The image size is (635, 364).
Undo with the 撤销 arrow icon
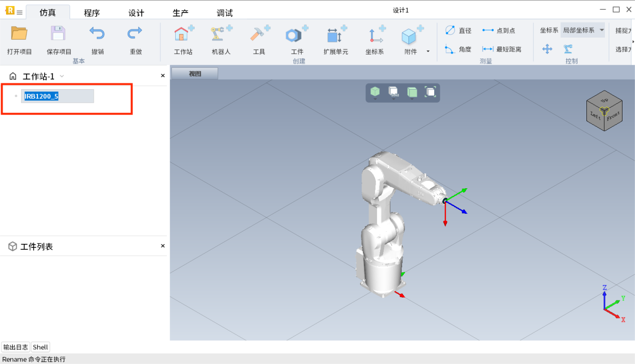[x=97, y=34]
